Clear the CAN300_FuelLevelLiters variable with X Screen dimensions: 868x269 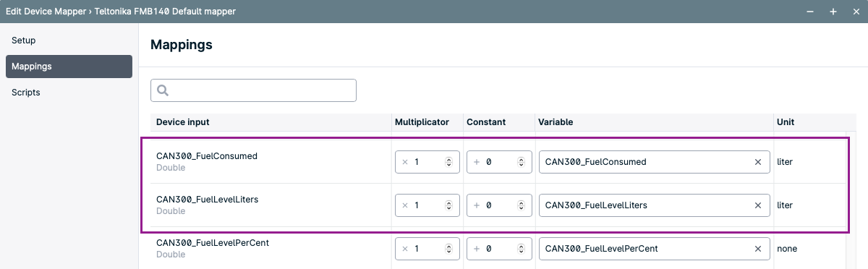coord(758,205)
